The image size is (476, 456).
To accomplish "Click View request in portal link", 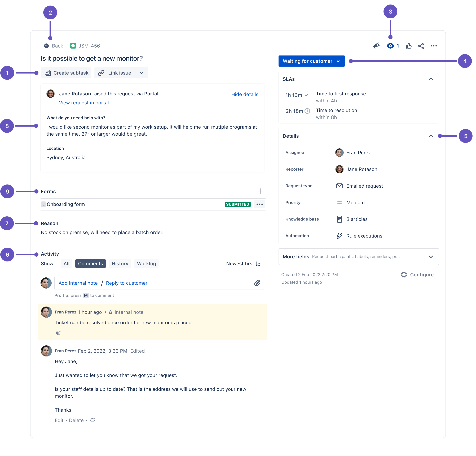I will [x=84, y=102].
